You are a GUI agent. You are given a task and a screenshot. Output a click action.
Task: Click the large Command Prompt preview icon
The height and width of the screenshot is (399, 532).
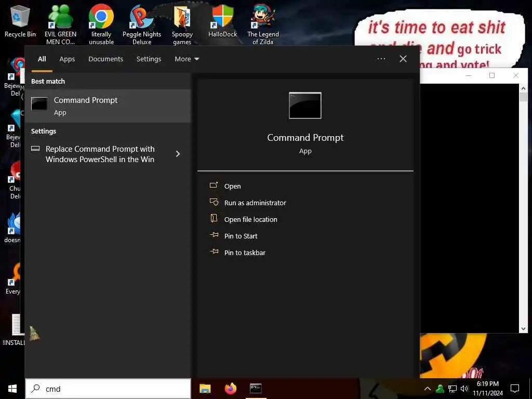(x=305, y=105)
